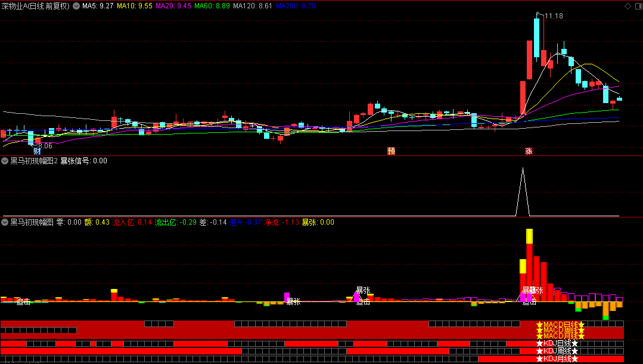Click the ★MACD日线★ label
The height and width of the screenshot is (364, 643).
(x=560, y=325)
